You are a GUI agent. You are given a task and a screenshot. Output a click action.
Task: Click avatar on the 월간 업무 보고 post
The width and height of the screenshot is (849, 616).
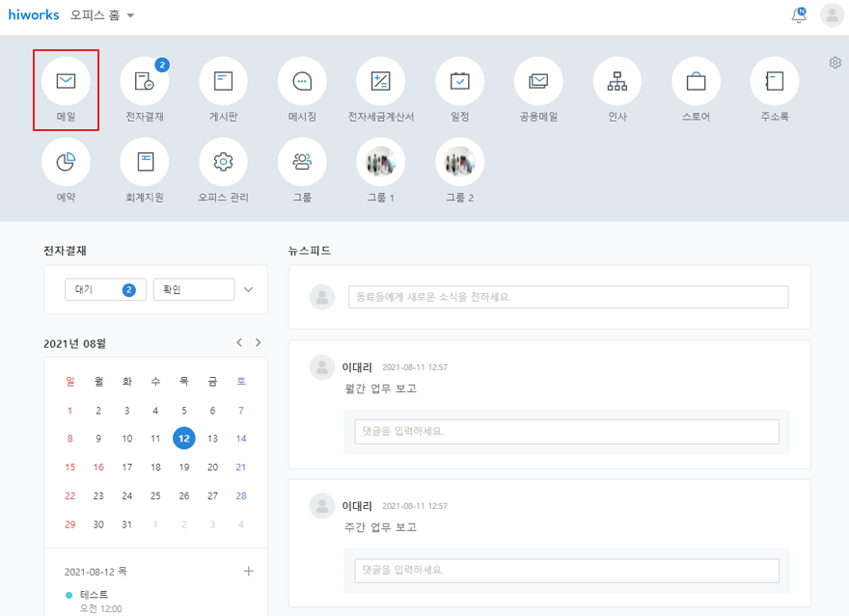coord(322,367)
